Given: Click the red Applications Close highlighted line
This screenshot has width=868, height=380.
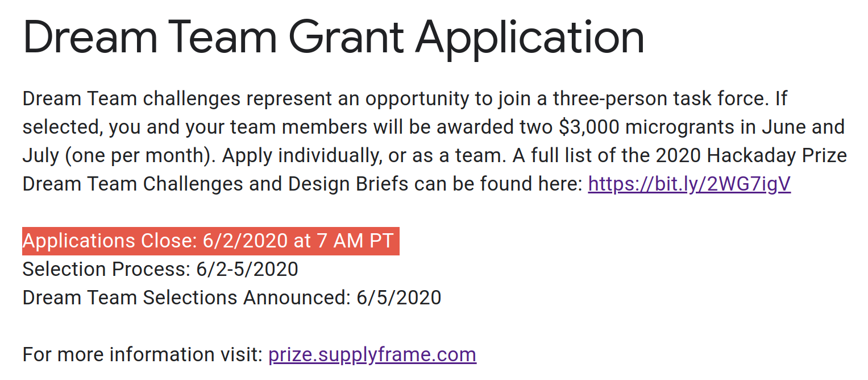Looking at the screenshot, I should click(210, 241).
